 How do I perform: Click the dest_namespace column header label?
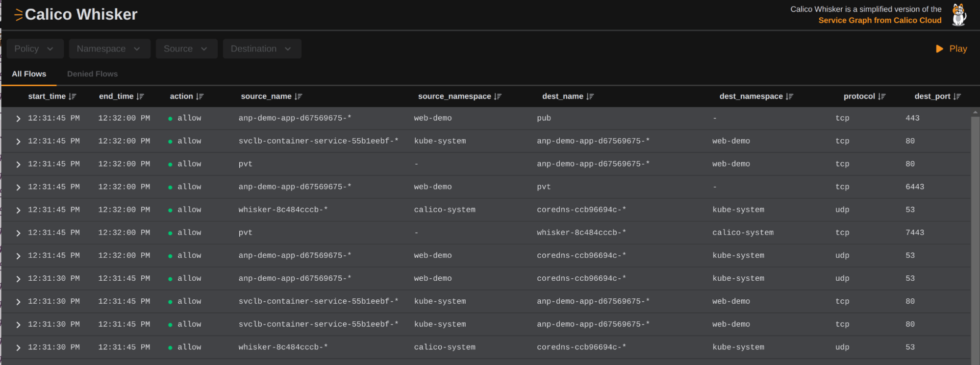click(751, 97)
